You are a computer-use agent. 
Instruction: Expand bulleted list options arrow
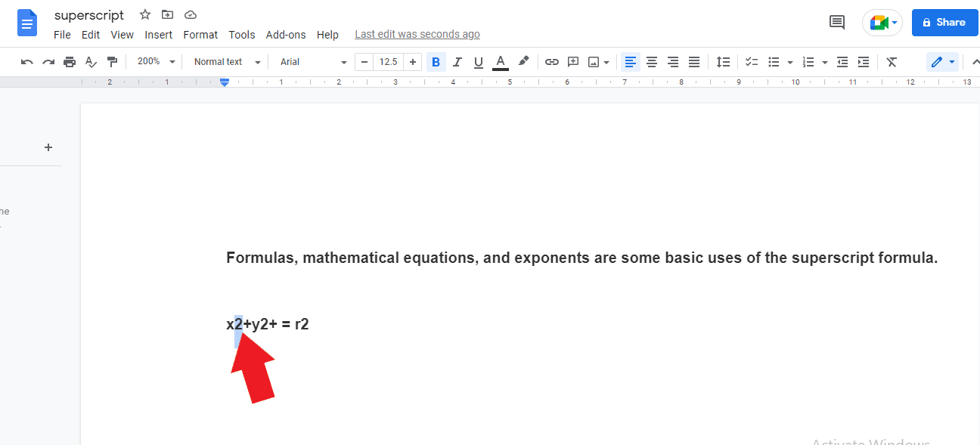790,62
